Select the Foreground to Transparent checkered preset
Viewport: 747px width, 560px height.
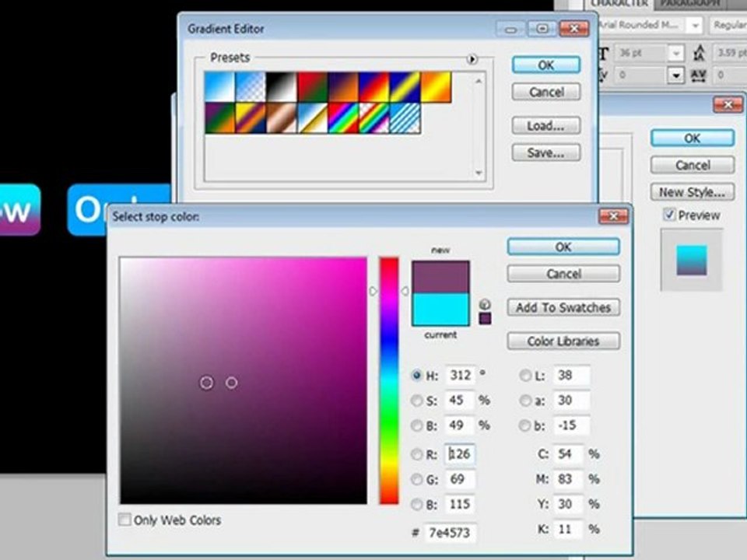(251, 86)
